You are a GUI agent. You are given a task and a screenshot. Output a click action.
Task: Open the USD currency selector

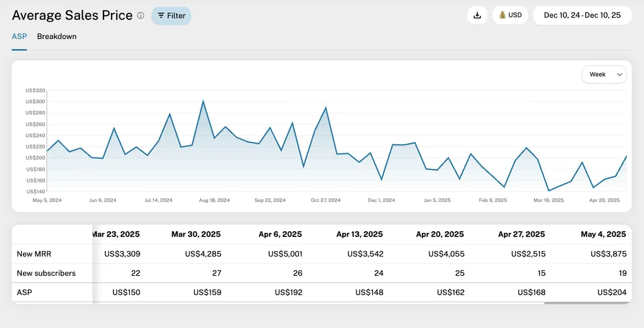tap(510, 15)
